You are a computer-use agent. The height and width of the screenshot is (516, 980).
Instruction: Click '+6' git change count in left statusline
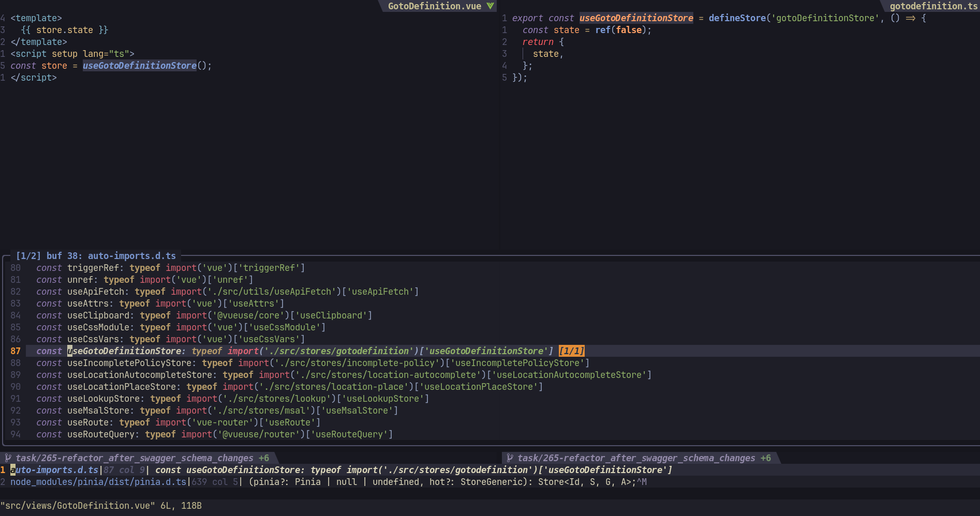tap(264, 458)
